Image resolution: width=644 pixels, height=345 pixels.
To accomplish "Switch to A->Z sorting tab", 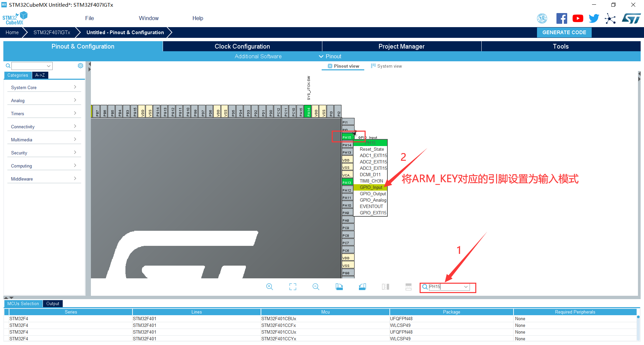I will pos(40,75).
